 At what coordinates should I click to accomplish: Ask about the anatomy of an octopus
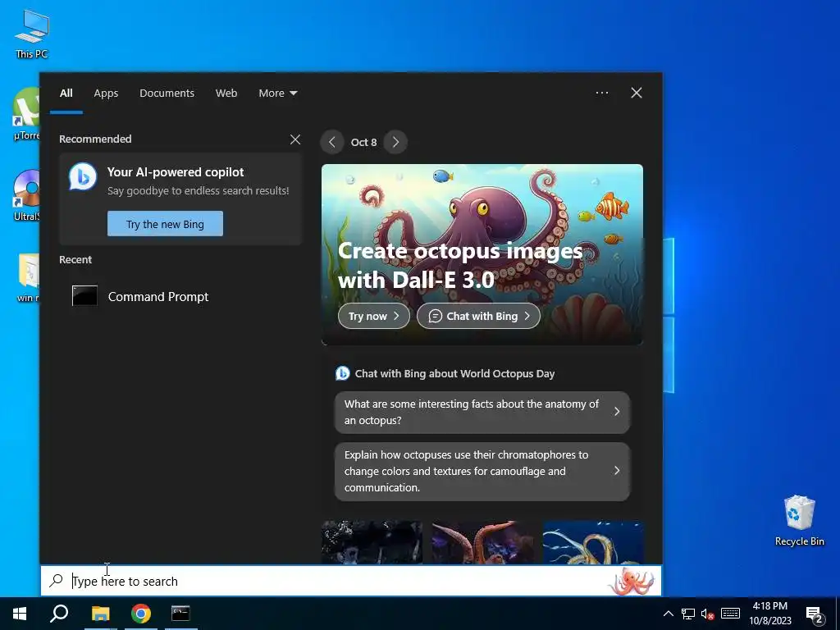coord(482,412)
